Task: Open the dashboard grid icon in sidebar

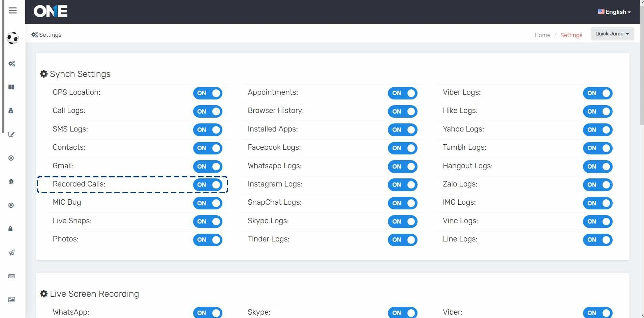Action: tap(11, 87)
